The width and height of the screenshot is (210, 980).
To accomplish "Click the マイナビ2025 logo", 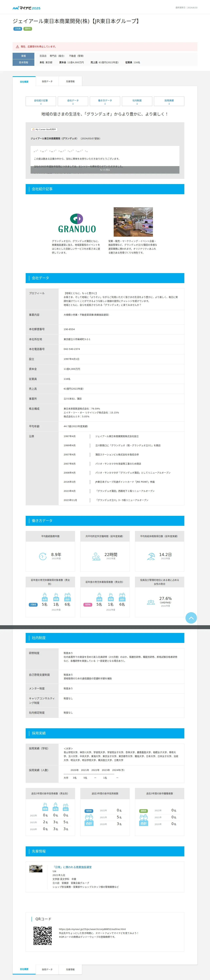I will [x=26, y=8].
